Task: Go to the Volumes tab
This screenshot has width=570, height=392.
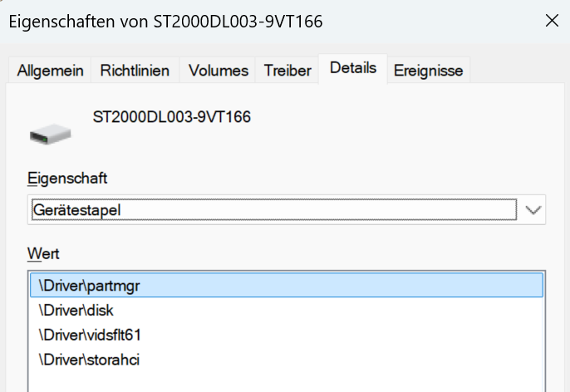Action: [x=218, y=71]
